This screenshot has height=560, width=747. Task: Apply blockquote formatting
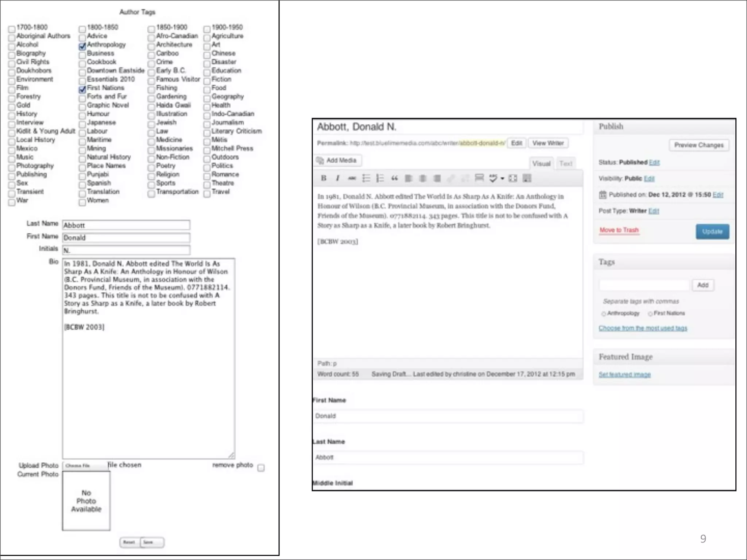394,178
